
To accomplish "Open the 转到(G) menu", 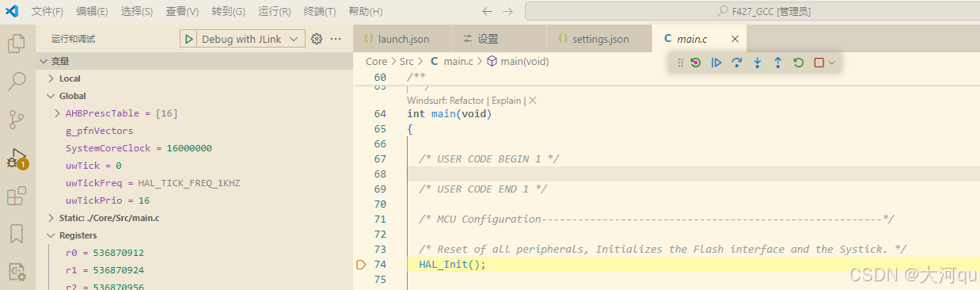I will tap(229, 12).
